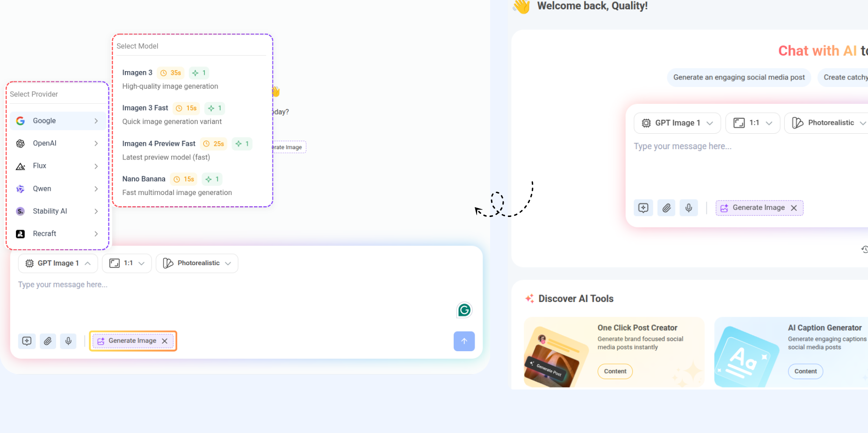Choose Recraft in the Select Provider list
868x433 pixels.
[x=58, y=234]
